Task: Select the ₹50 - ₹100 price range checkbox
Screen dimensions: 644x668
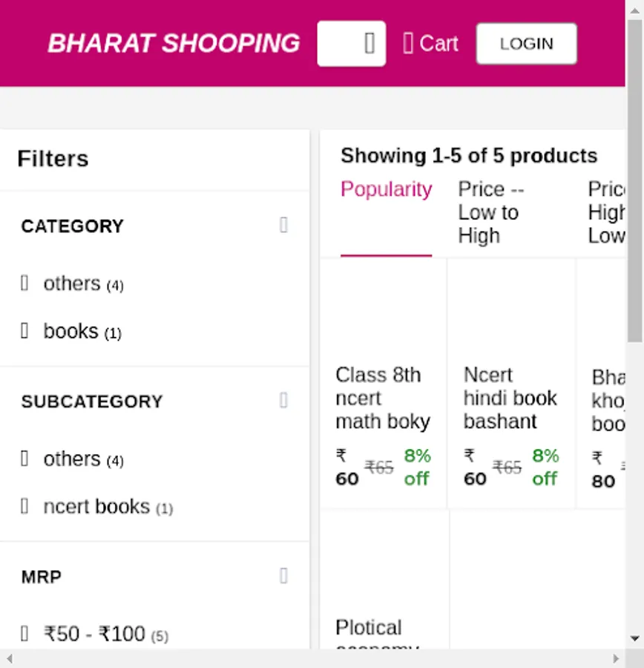Action: point(24,634)
